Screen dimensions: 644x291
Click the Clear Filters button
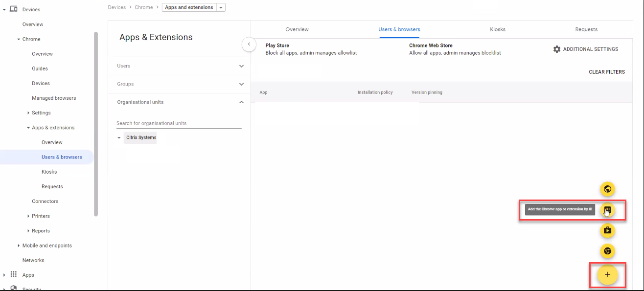[x=606, y=72]
